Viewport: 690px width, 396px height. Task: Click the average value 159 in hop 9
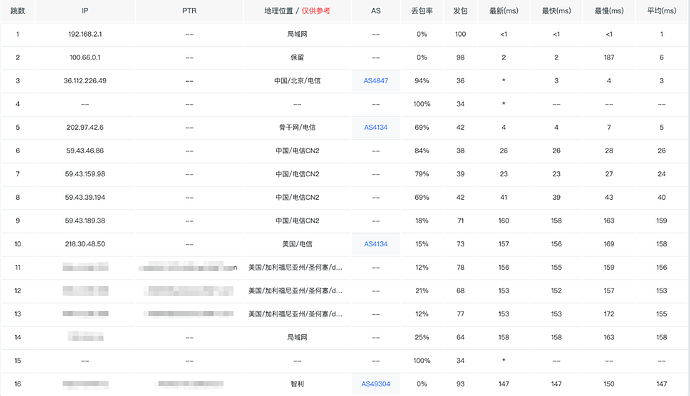(x=662, y=220)
